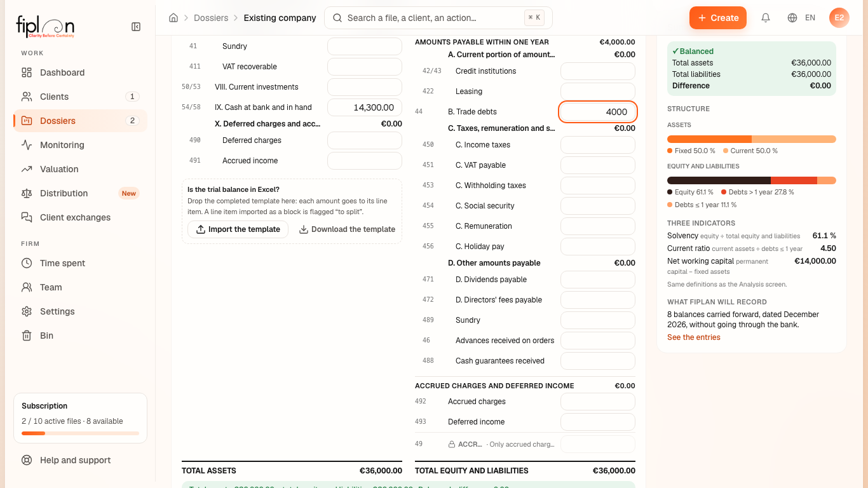Click the Dashboard grid icon
The height and width of the screenshot is (488, 868).
[x=27, y=72]
